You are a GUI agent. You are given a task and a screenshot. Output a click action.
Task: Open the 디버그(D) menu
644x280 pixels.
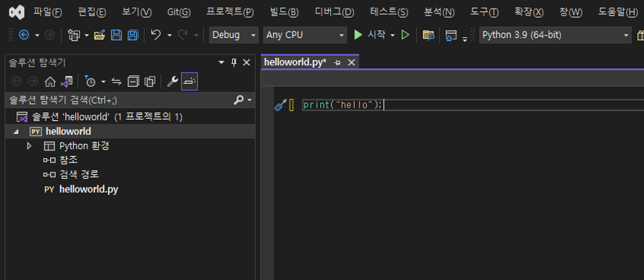coord(335,12)
